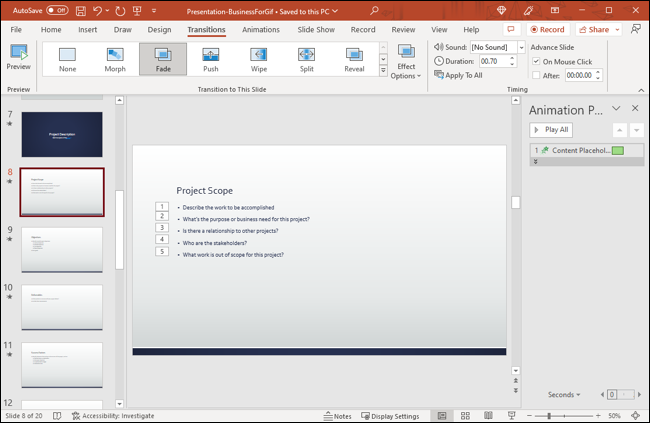650x423 pixels.
Task: Switch to Normal view in status bar
Action: pos(442,416)
